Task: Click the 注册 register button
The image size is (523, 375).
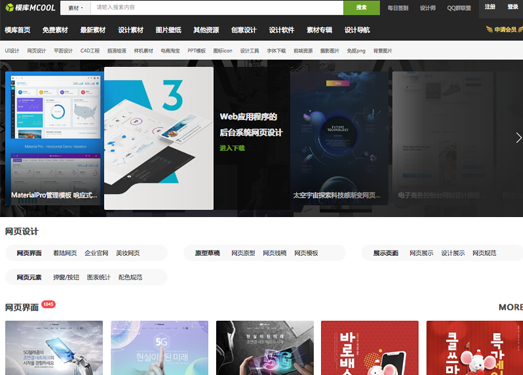Action: pyautogui.click(x=490, y=7)
